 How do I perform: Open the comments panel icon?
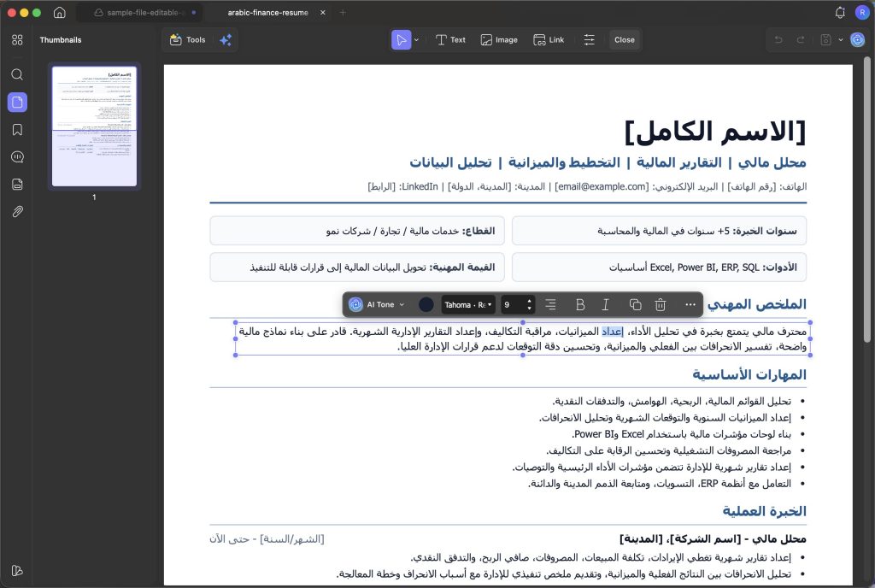click(17, 156)
